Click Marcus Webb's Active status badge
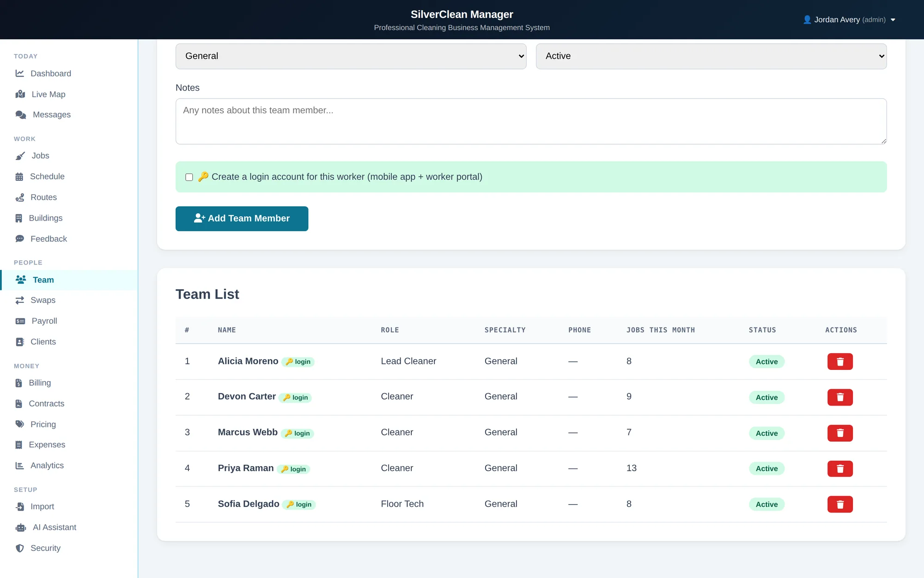924x578 pixels. 766,433
